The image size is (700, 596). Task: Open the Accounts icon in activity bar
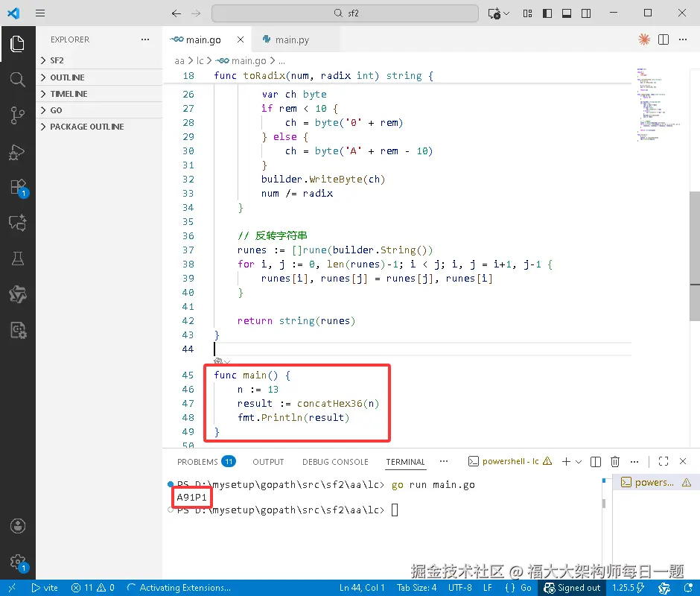[x=17, y=526]
